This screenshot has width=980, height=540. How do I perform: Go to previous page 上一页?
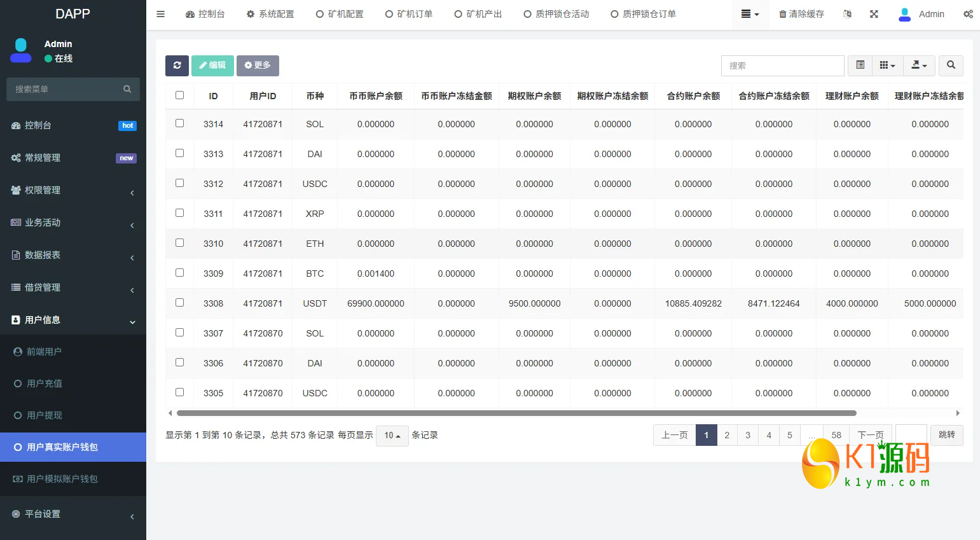pyautogui.click(x=675, y=435)
